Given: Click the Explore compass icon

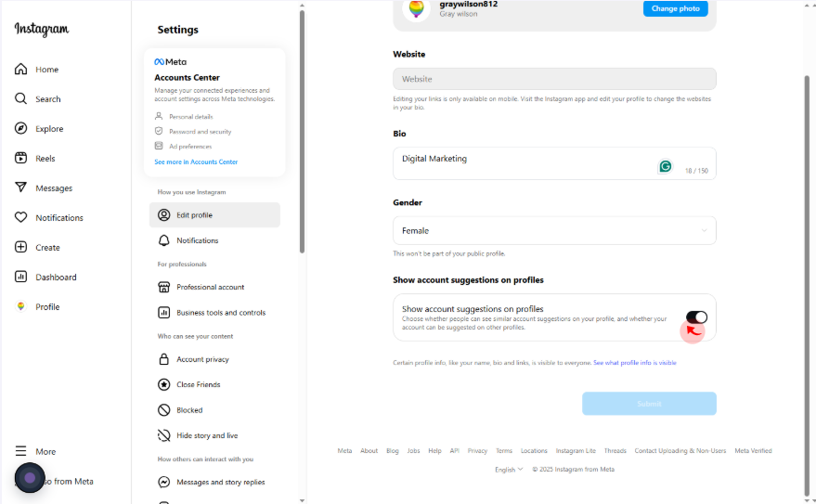Looking at the screenshot, I should pos(20,128).
